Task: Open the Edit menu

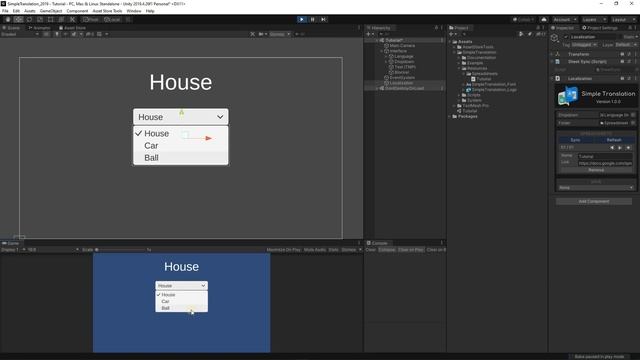Action: [16, 11]
